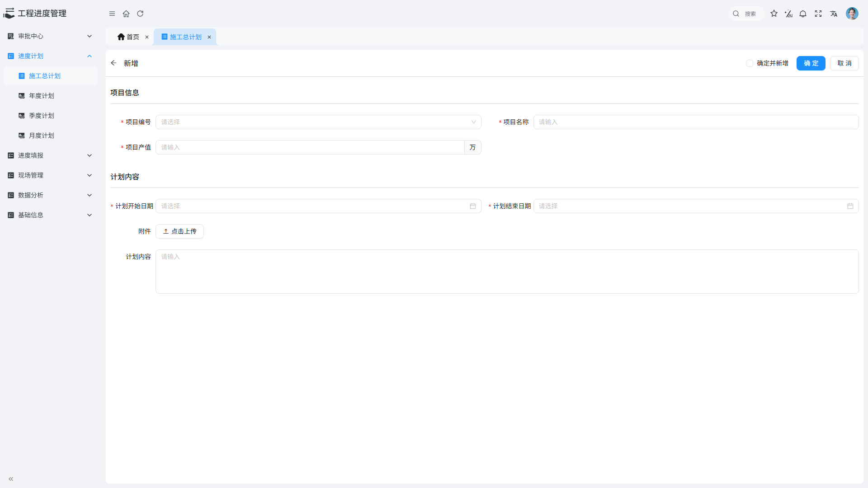Open the 计划结束日期 date picker field

pos(696,206)
